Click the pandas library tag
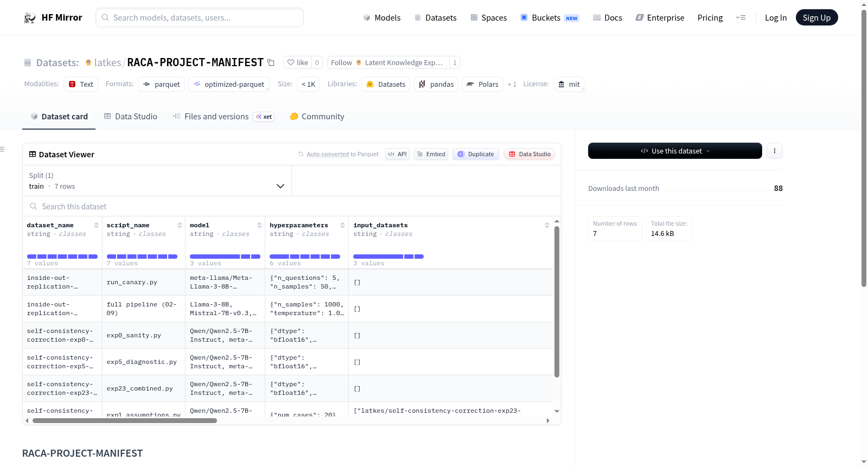 coord(436,84)
